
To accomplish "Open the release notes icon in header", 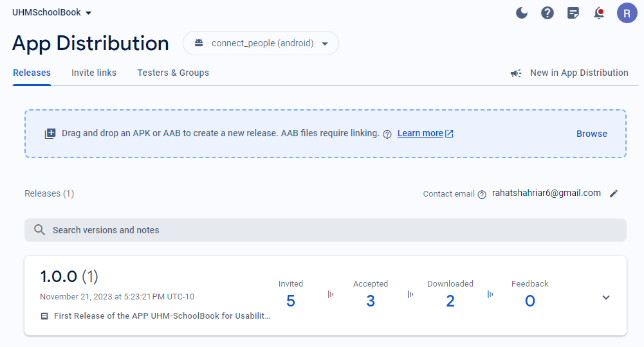I will 573,13.
